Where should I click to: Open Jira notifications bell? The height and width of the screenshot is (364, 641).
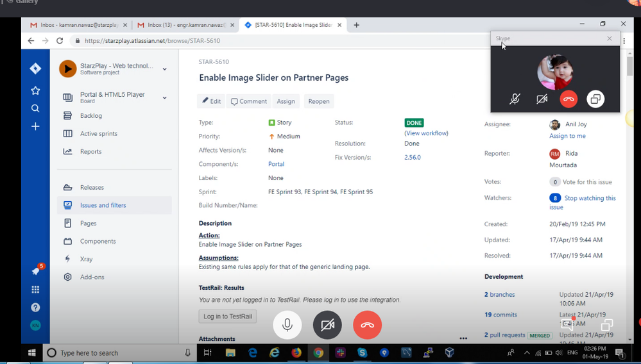coord(36,271)
